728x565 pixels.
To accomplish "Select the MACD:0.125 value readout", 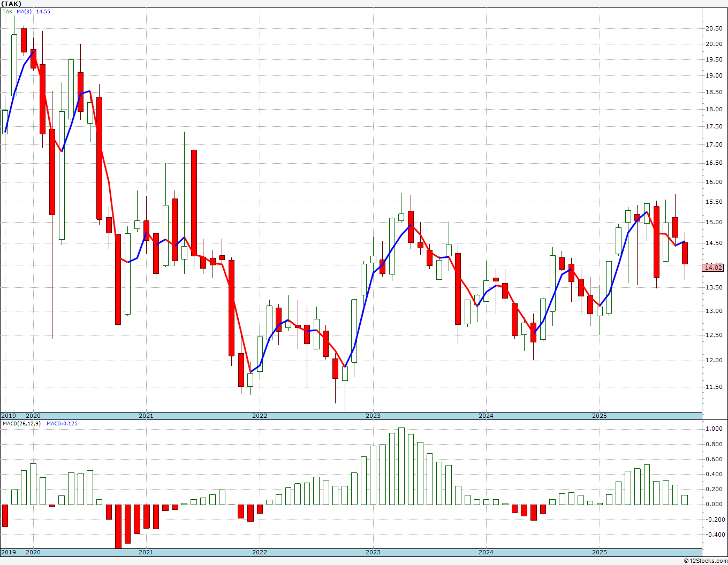I will 62,424.
